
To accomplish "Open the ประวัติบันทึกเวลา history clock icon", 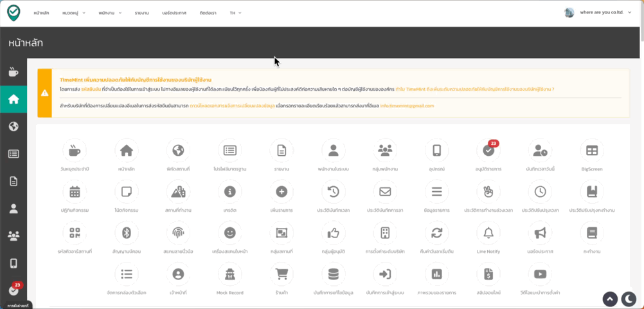I will click(333, 192).
